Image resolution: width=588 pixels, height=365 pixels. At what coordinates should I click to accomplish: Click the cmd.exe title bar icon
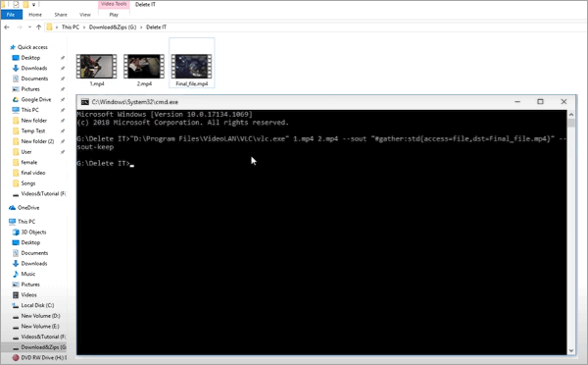point(85,102)
